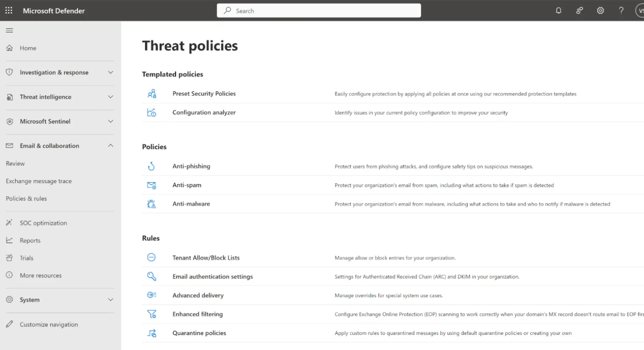644x350 pixels.
Task: Open the app launcher waffle icon
Action: point(9,11)
